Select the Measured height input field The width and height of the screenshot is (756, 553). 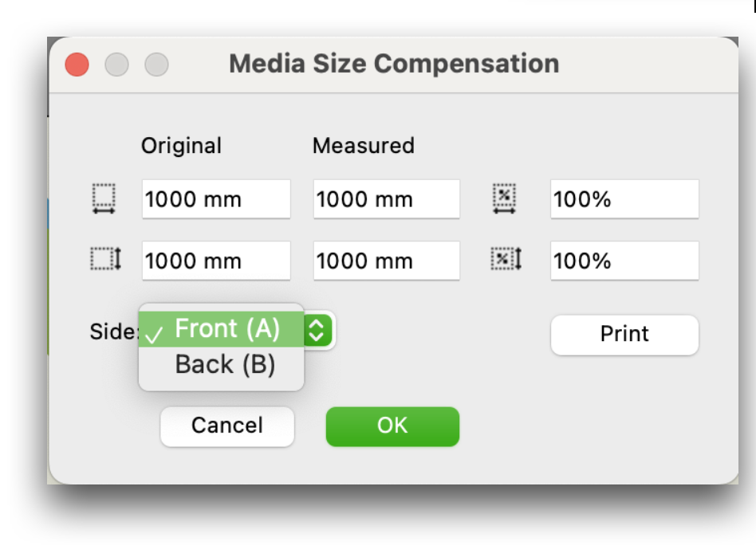point(386,261)
